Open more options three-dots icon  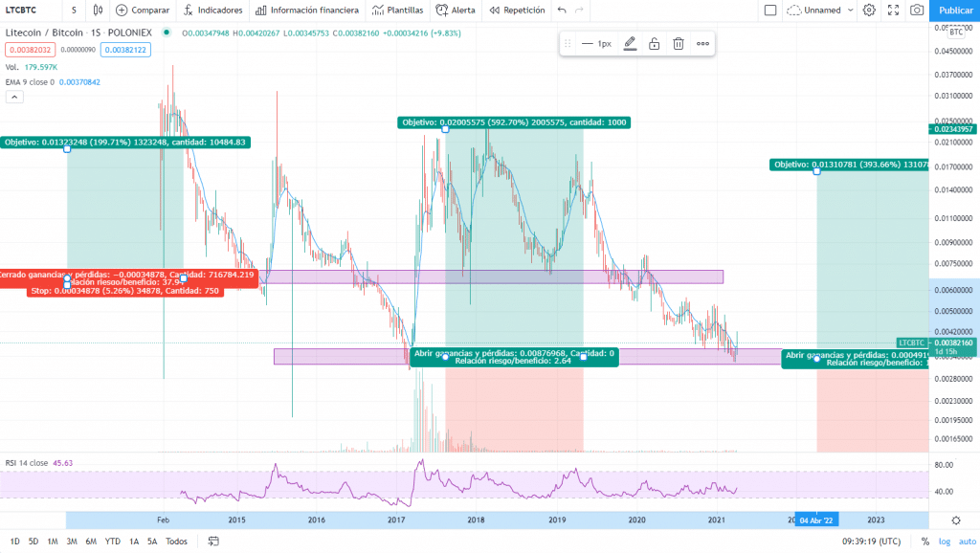(702, 44)
